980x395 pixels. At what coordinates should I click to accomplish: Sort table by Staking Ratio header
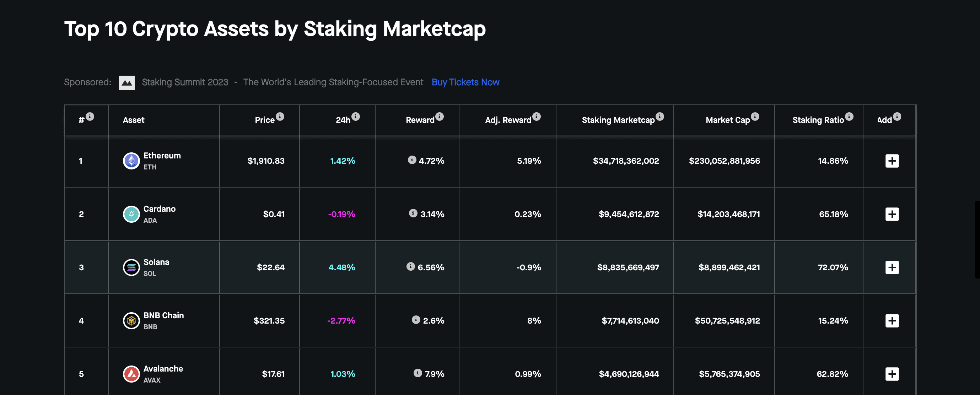coord(818,120)
